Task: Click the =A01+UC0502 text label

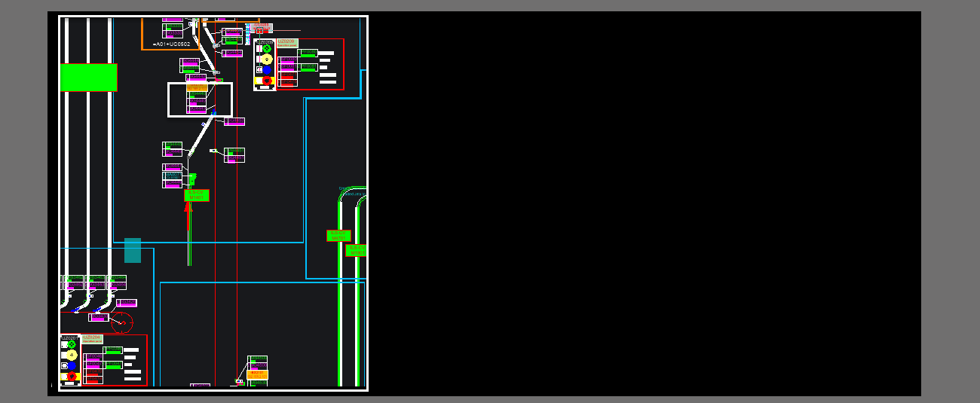Action: (x=172, y=44)
